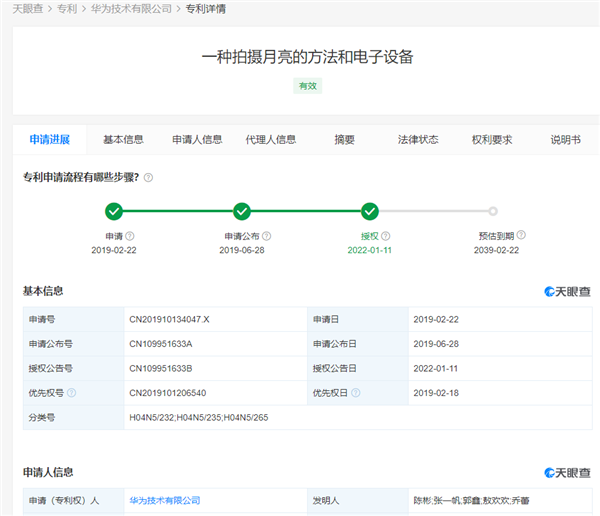Click the help icon next to 申请公布

[267, 236]
